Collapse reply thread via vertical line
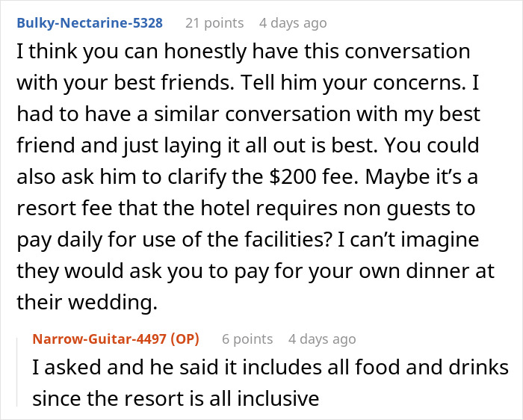 pos(17,372)
